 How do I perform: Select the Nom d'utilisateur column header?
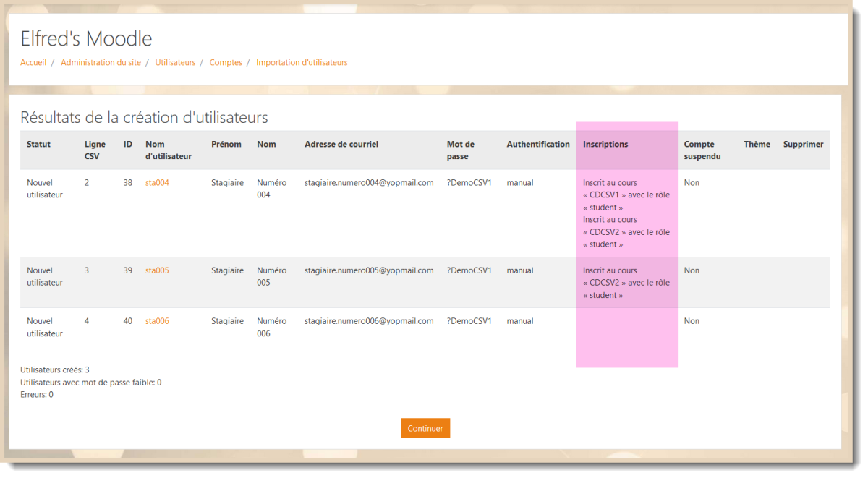(169, 150)
